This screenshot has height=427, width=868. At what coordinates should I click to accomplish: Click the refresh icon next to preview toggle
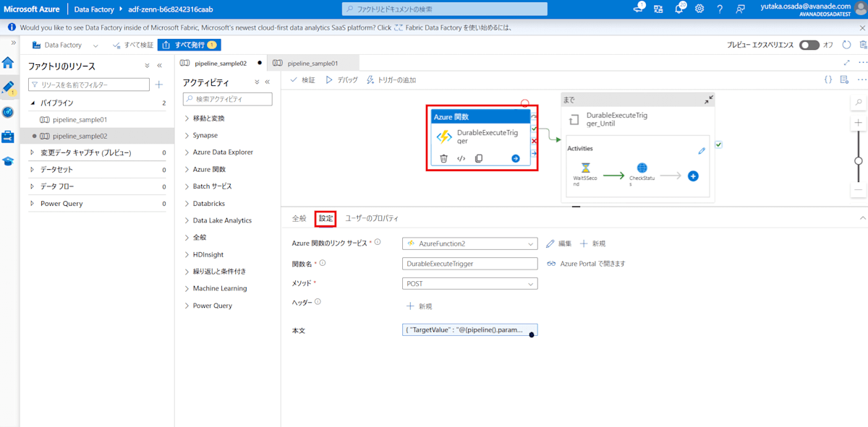(846, 45)
